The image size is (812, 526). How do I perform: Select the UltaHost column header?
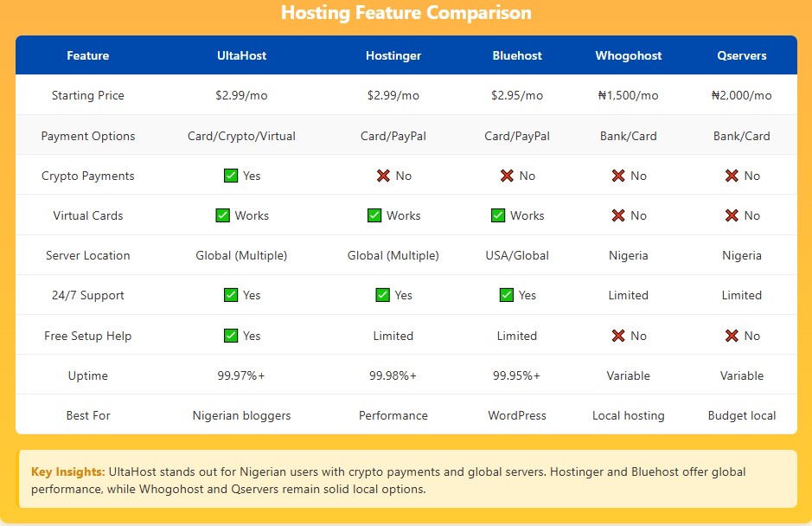point(241,55)
